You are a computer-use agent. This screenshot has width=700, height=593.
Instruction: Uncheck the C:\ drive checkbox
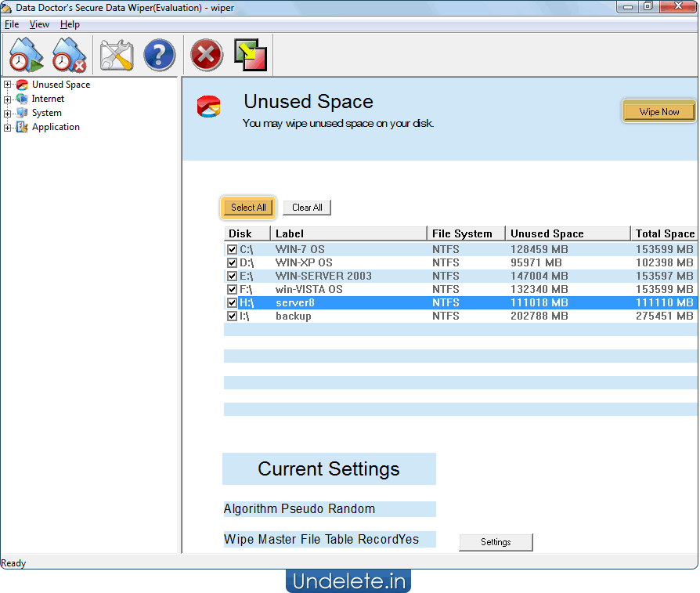[232, 249]
